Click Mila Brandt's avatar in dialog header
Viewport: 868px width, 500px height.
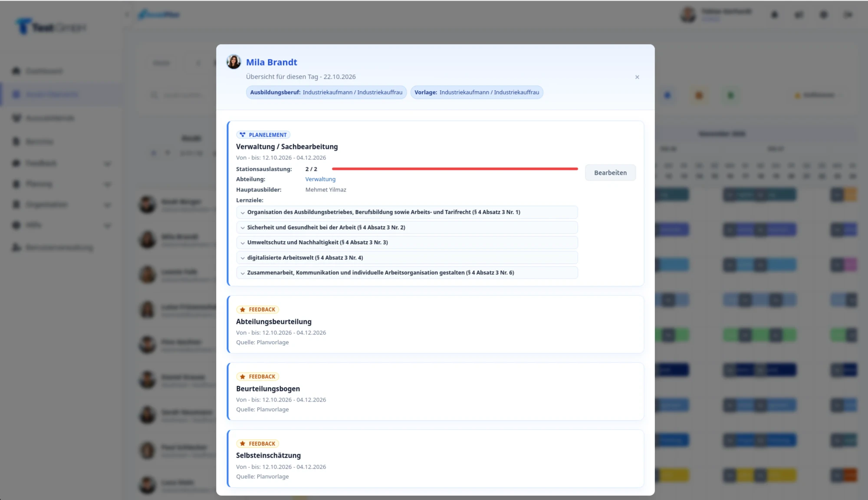233,62
